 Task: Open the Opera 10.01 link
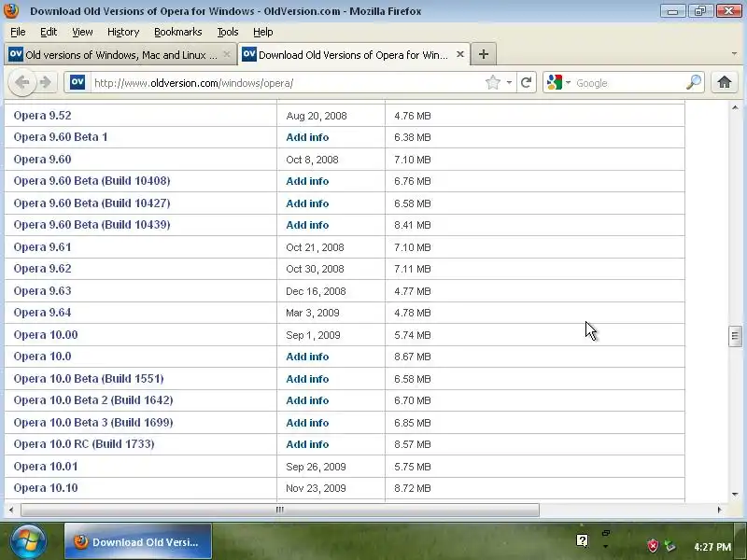point(46,466)
